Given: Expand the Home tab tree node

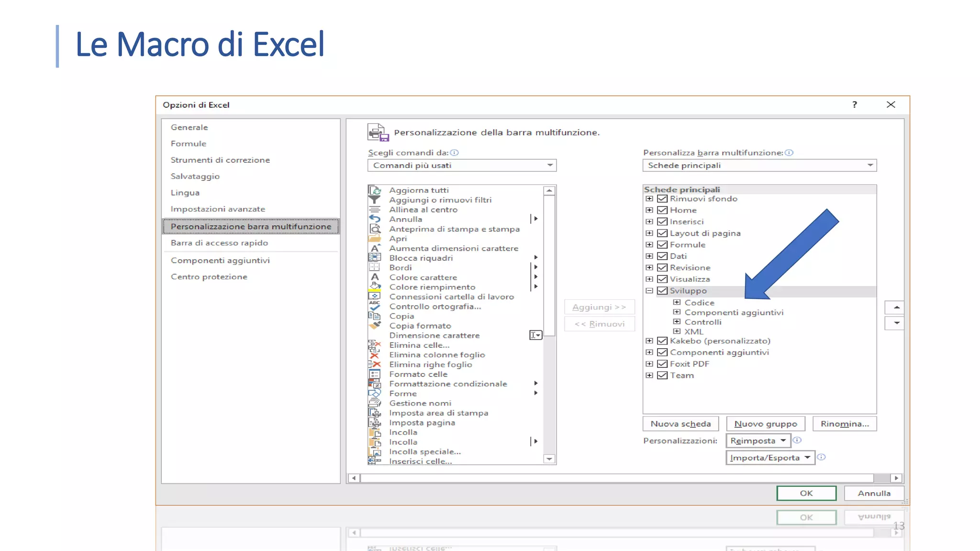Looking at the screenshot, I should (649, 210).
